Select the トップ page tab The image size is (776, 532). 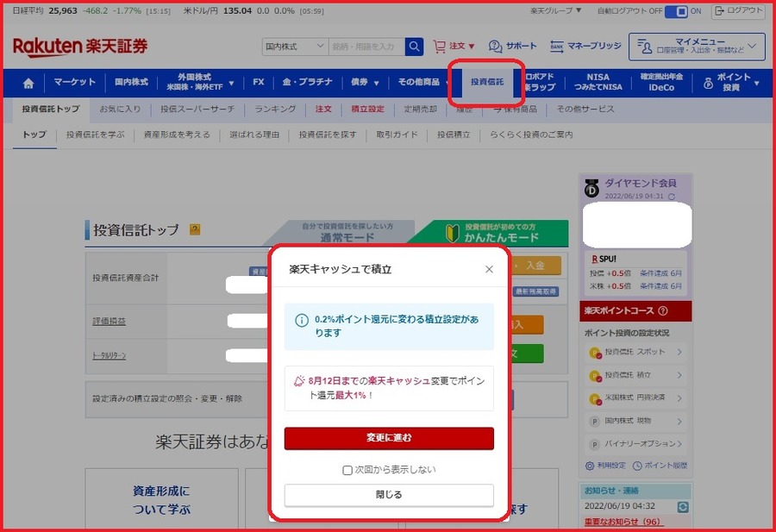coord(34,135)
